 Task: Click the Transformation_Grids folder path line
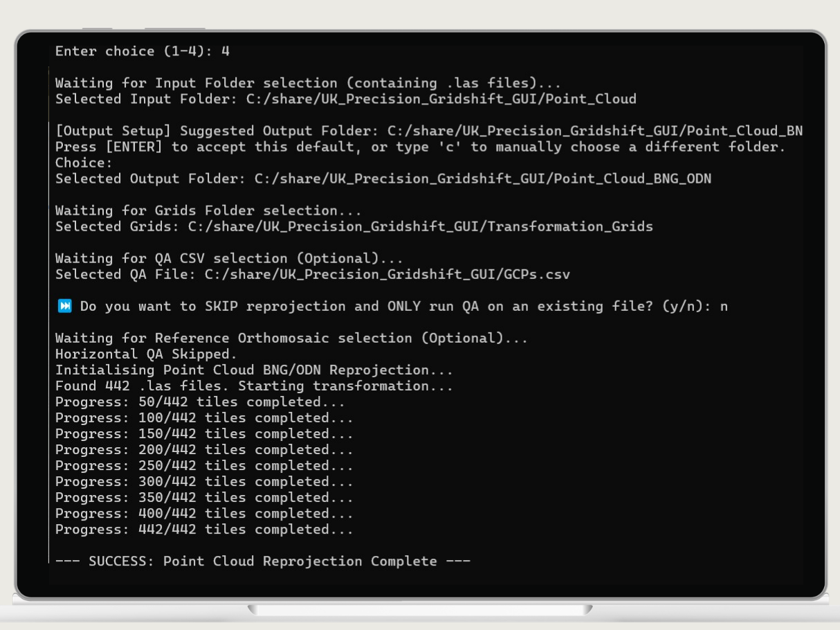[x=354, y=226]
